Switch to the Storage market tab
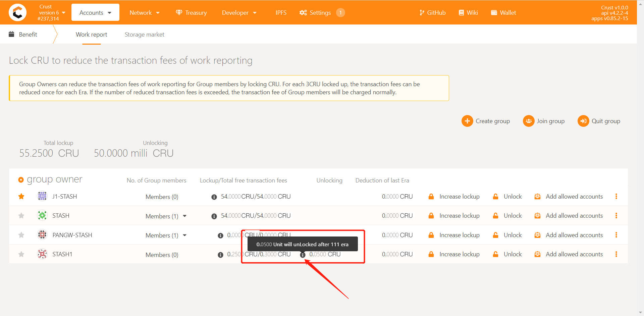Screen dimensions: 644x316 (144, 34)
